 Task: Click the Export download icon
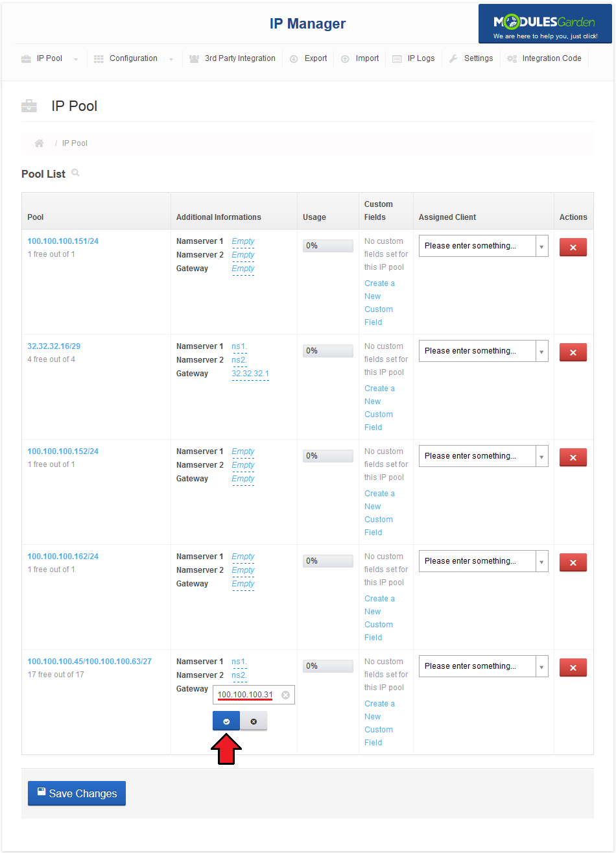click(294, 59)
